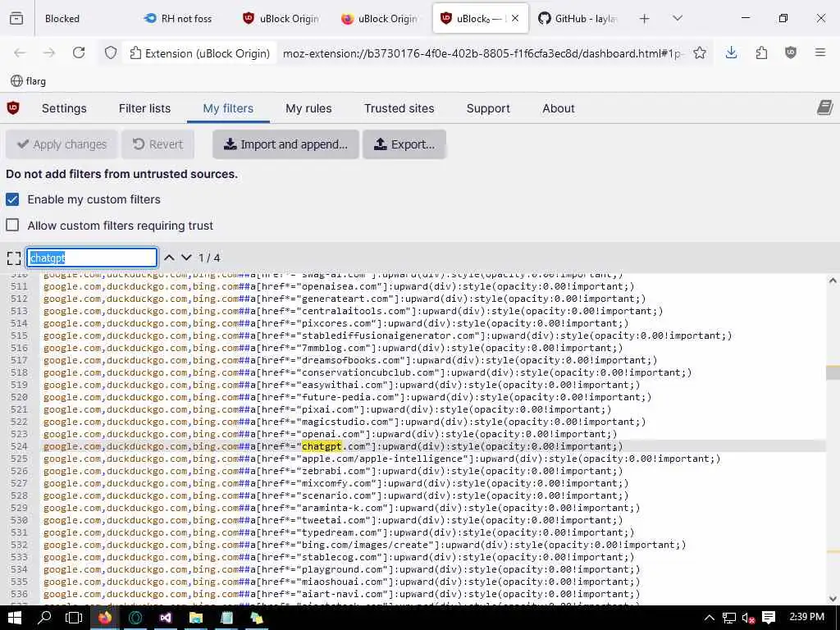Viewport: 840px width, 630px height.
Task: Open the uBlock Origin toolbar shield icon
Action: 791,52
